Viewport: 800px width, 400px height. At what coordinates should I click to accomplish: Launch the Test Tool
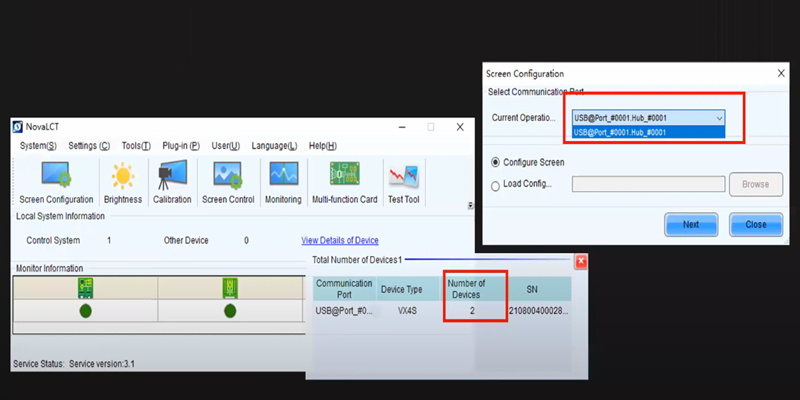tap(404, 180)
